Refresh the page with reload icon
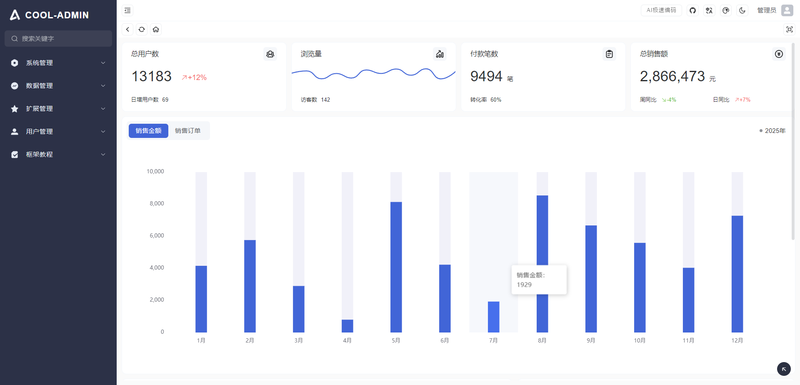 tap(142, 30)
